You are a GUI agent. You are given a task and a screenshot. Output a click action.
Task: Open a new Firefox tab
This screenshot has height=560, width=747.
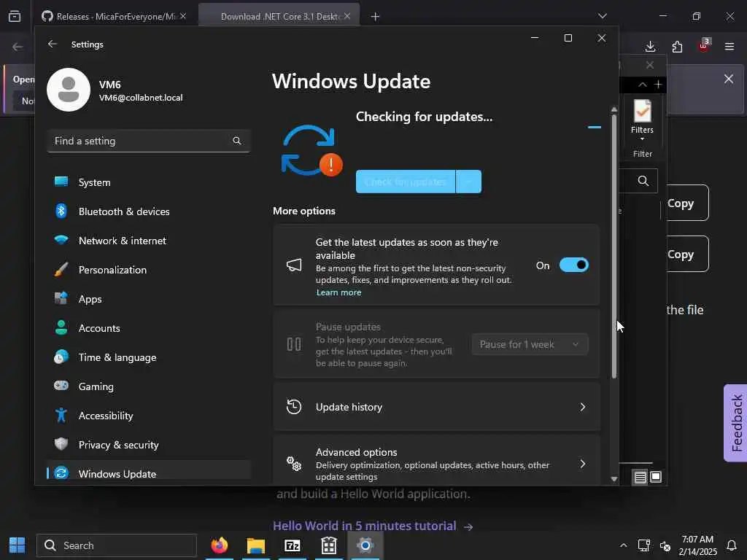[376, 17]
